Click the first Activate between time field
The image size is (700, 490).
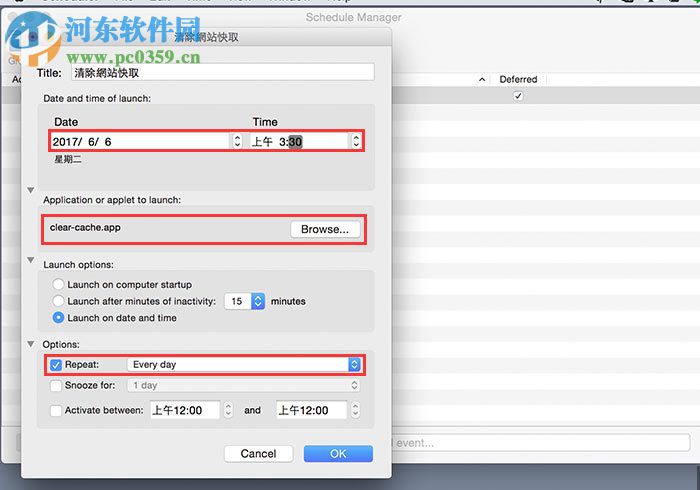185,410
